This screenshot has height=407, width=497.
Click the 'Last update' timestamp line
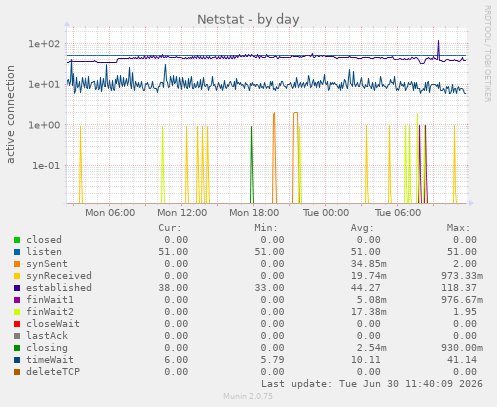point(372,384)
